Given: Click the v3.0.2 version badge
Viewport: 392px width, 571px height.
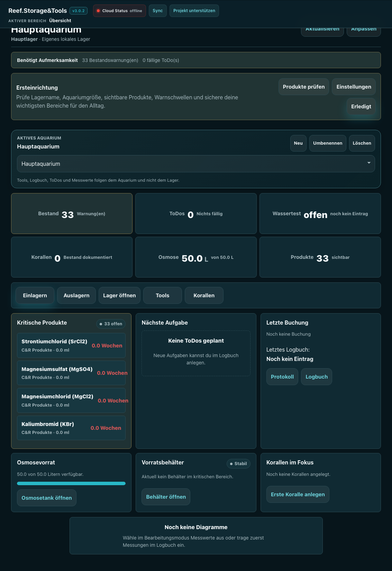Looking at the screenshot, I should pos(79,11).
